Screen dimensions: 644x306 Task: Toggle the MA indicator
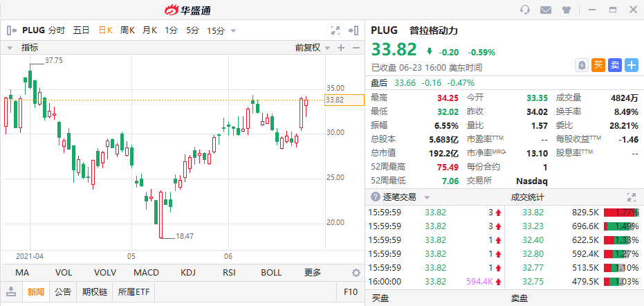tap(21, 273)
